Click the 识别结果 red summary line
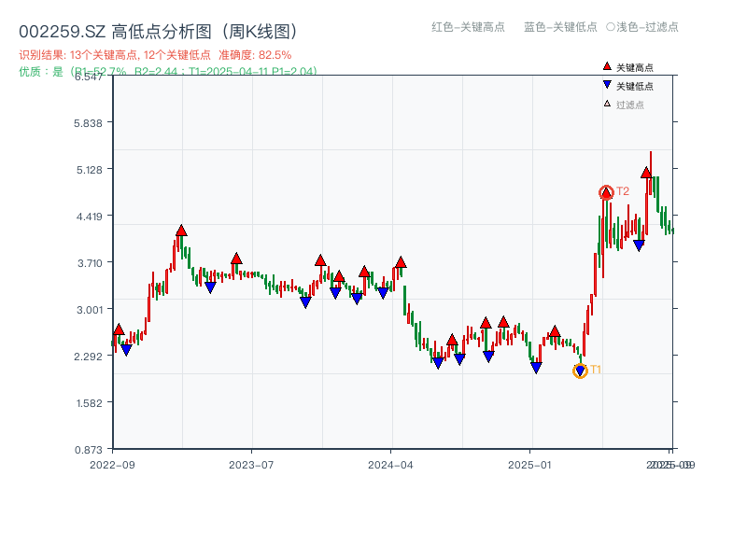 [x=155, y=55]
